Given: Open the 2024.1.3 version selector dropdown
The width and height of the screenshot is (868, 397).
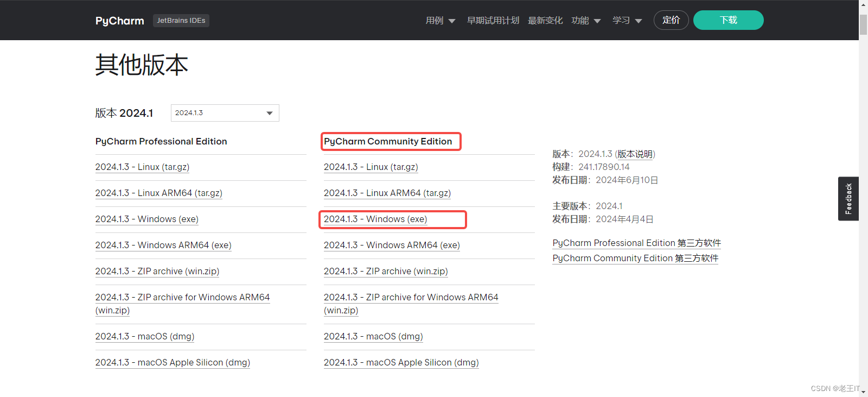Looking at the screenshot, I should pyautogui.click(x=225, y=113).
